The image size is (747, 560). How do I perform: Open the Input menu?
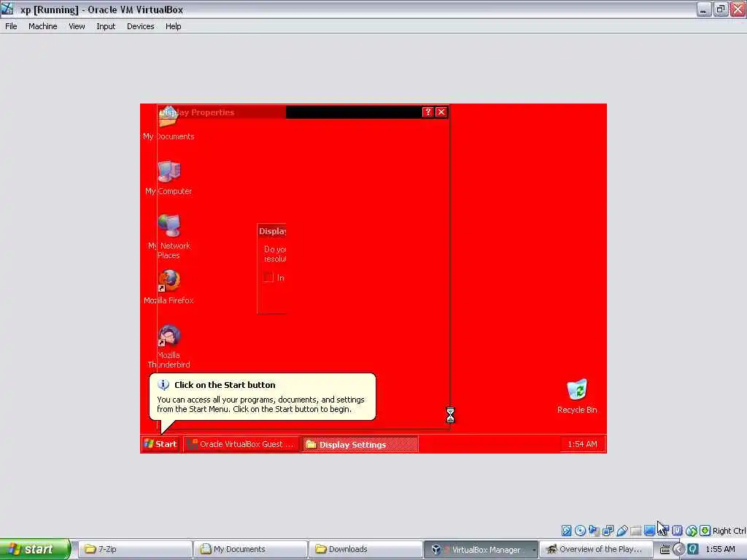[106, 26]
